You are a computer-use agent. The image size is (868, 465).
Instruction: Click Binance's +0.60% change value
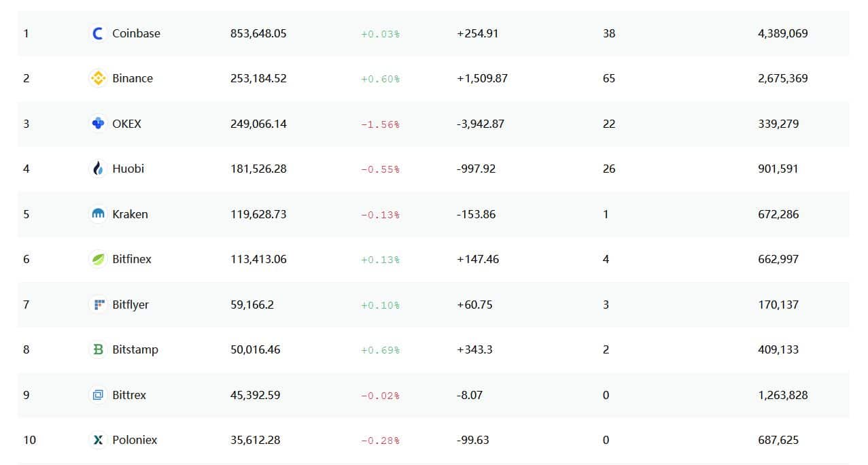pos(380,79)
